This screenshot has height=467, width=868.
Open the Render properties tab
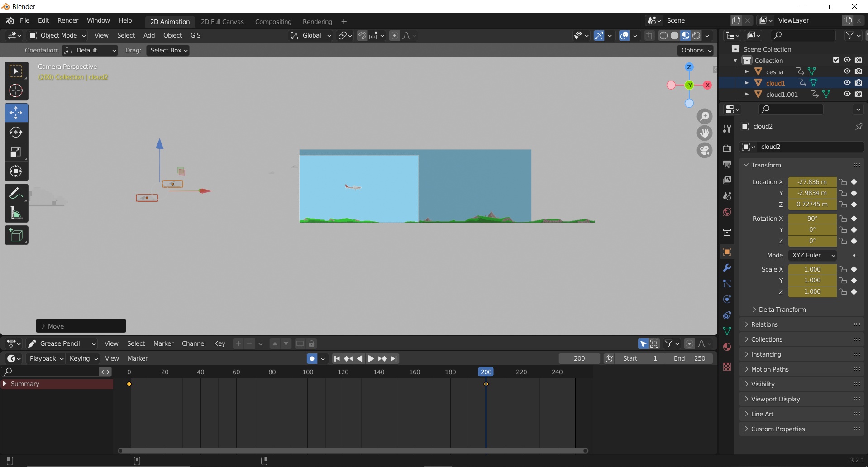point(727,148)
